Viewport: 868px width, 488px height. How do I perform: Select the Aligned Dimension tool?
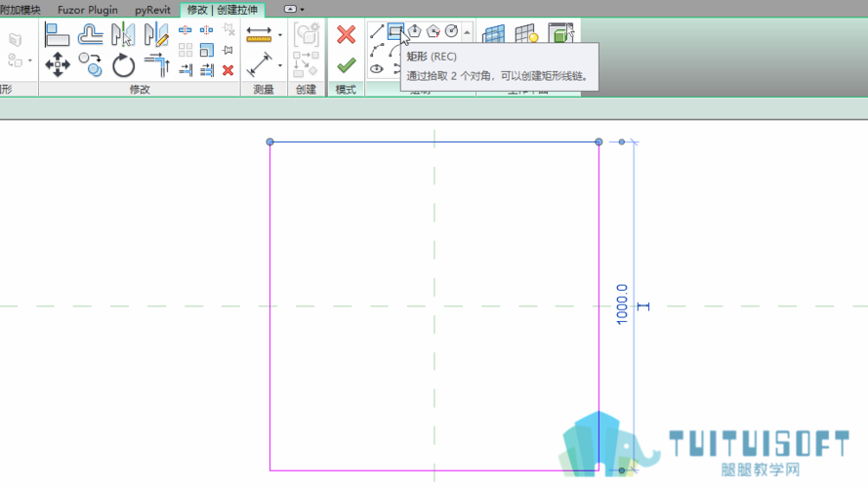pyautogui.click(x=259, y=64)
